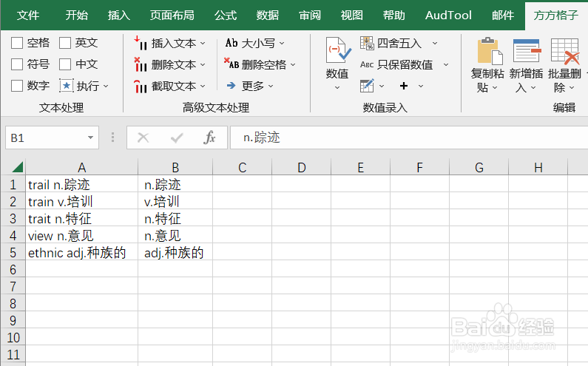The image size is (588, 366).
Task: Expand the 执行 dropdown arrow
Action: click(x=106, y=87)
